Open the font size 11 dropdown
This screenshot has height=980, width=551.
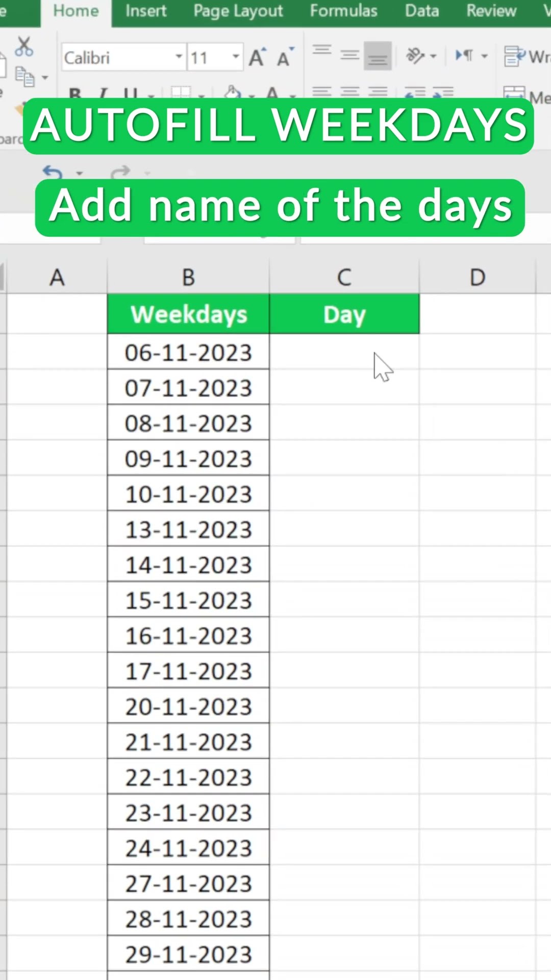coord(236,57)
